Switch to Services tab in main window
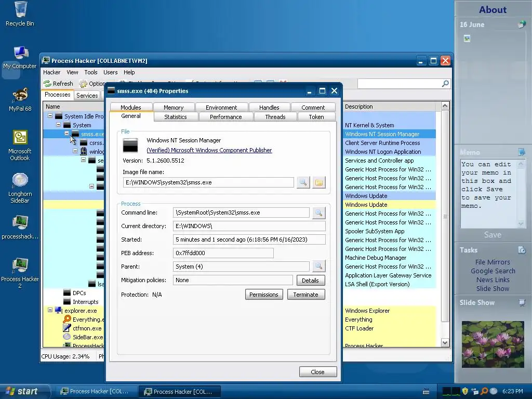The width and height of the screenshot is (532, 399). pyautogui.click(x=87, y=96)
